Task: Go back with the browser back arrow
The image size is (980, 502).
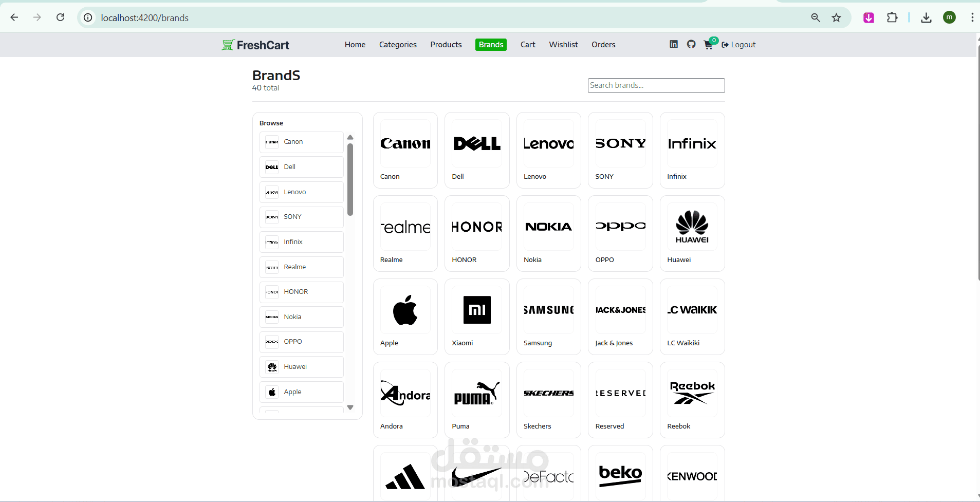Action: pos(14,17)
